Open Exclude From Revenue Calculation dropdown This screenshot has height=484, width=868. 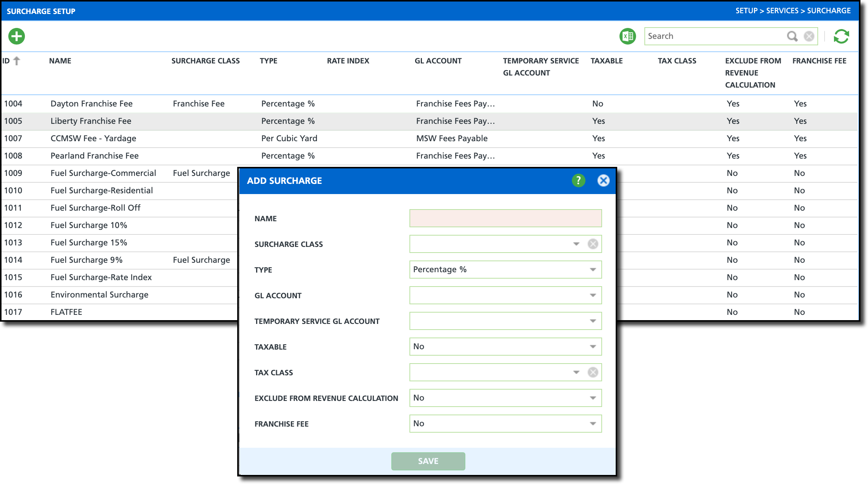click(593, 398)
